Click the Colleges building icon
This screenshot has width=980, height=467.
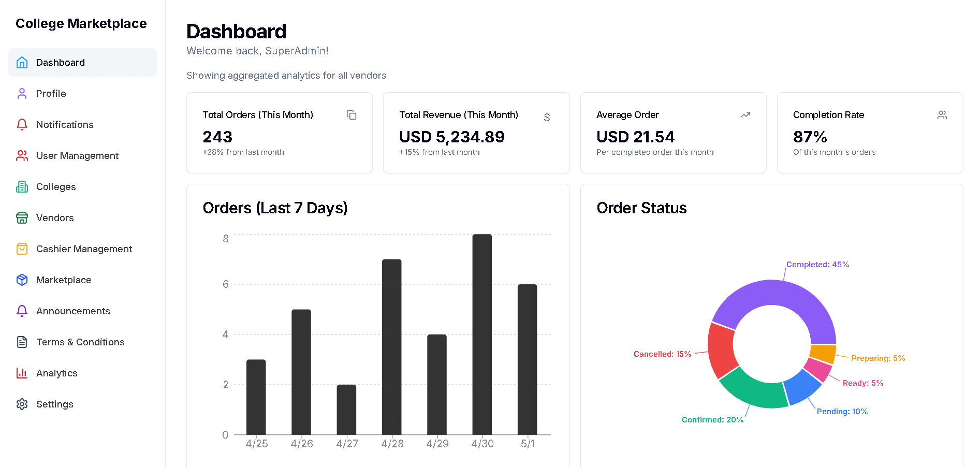22,187
